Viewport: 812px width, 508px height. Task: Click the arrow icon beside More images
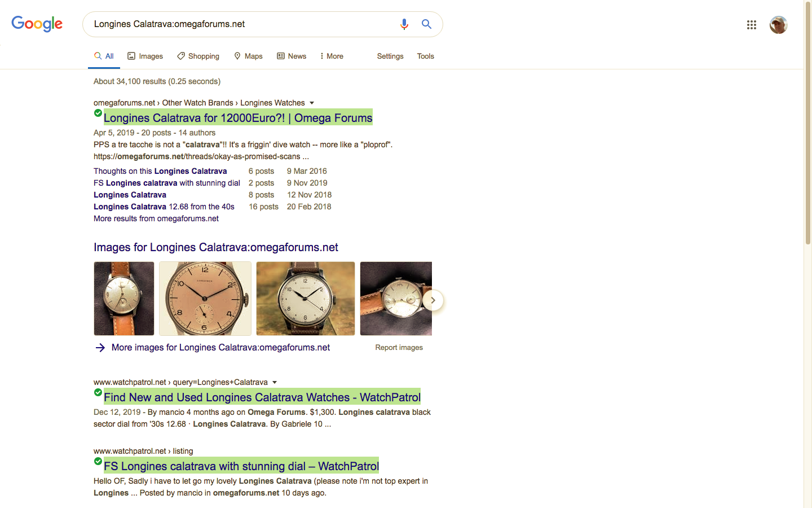point(100,348)
